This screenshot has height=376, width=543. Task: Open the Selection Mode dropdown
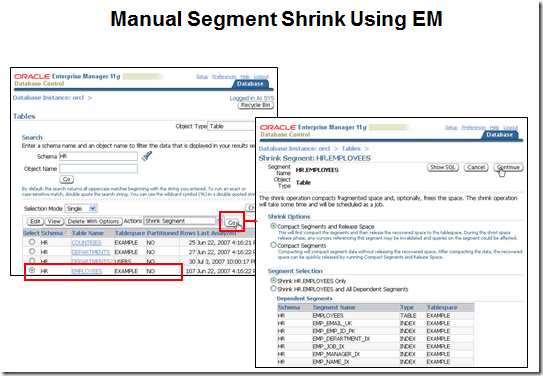pos(81,208)
